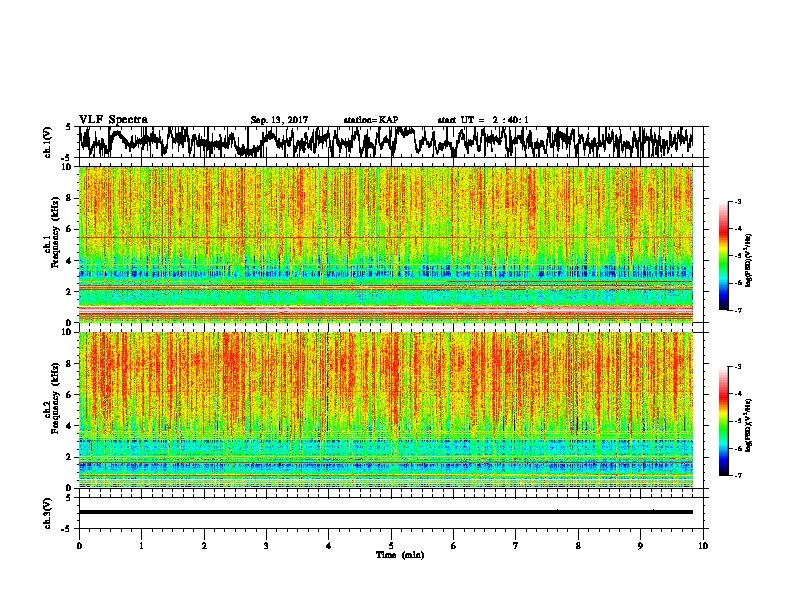Click the ch.2 spectrogram image
The width and height of the screenshot is (792, 612).
[x=386, y=410]
